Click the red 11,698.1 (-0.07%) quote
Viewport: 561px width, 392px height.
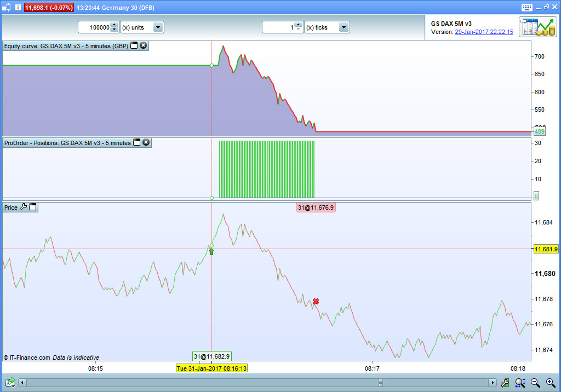click(x=49, y=8)
